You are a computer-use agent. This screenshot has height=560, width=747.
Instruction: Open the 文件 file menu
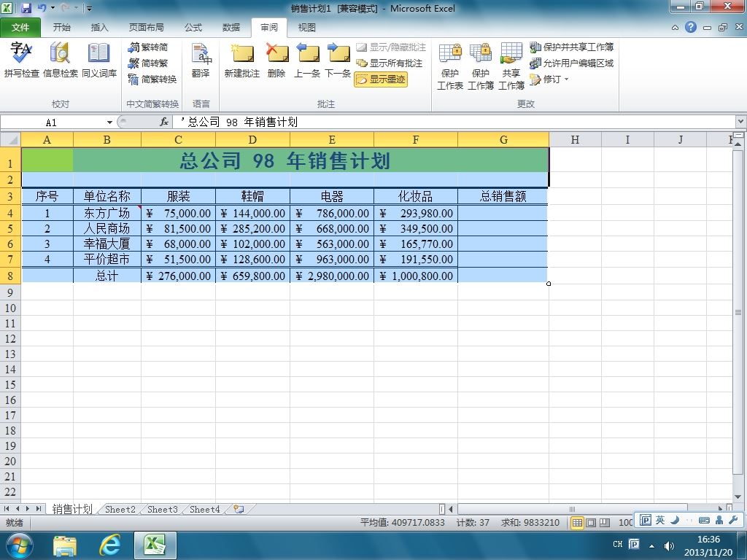tap(20, 27)
